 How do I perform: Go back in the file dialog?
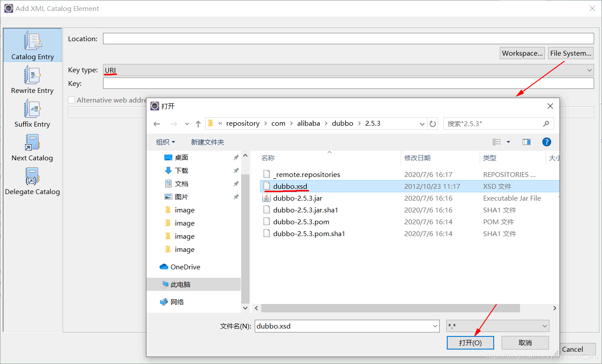point(157,124)
